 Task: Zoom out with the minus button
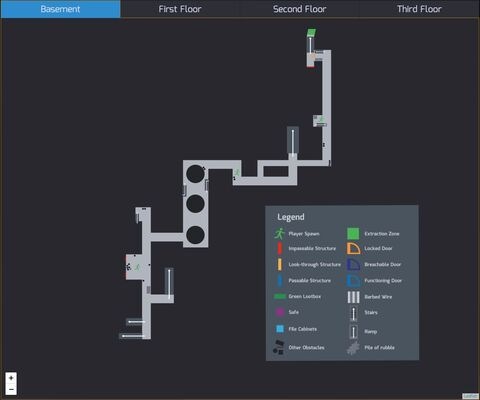click(11, 389)
